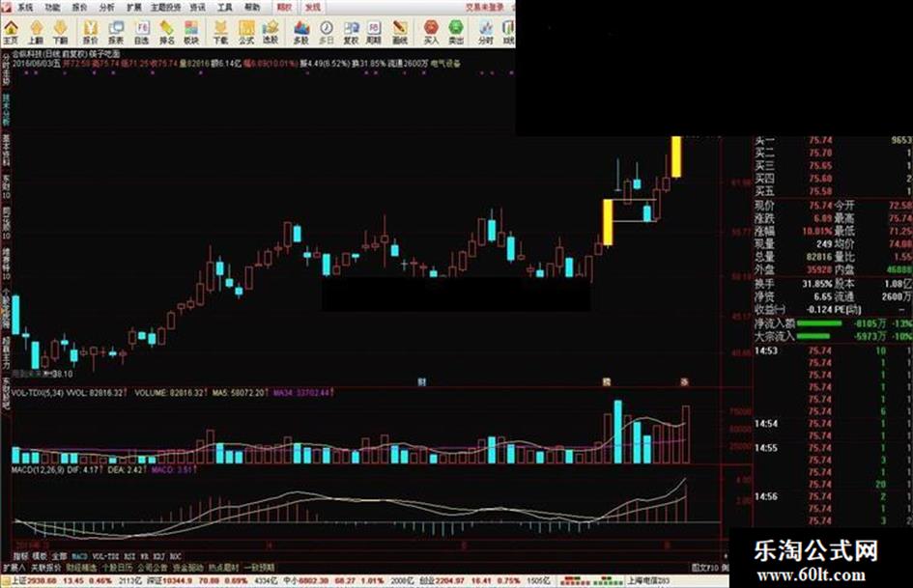Open the 资金驱动 bottom tab
The height and width of the screenshot is (588, 913).
(x=188, y=568)
